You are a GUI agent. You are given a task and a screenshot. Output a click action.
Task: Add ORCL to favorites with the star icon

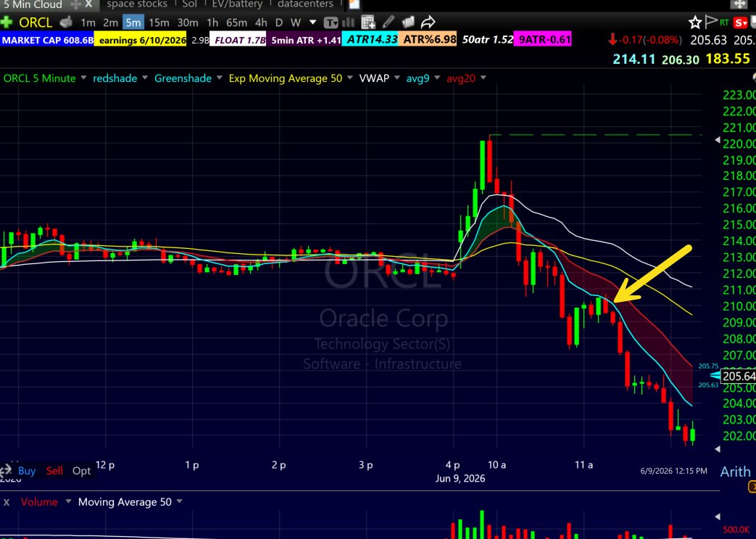click(695, 22)
